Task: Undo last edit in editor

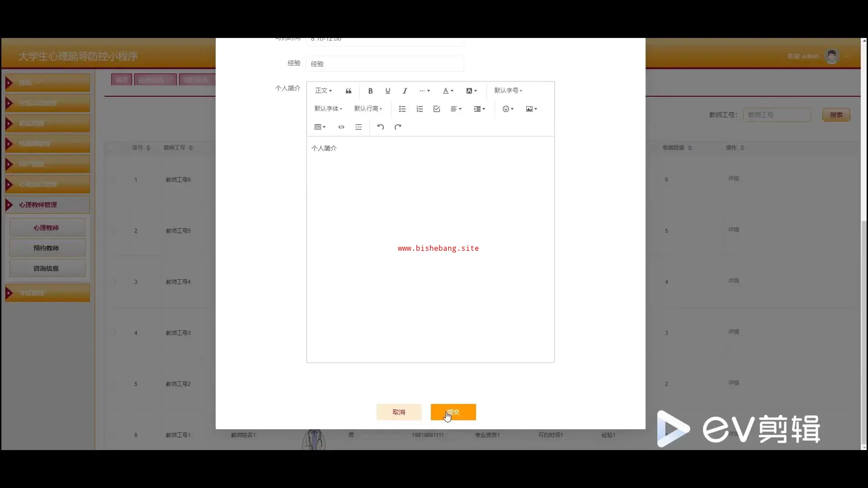Action: click(x=381, y=127)
